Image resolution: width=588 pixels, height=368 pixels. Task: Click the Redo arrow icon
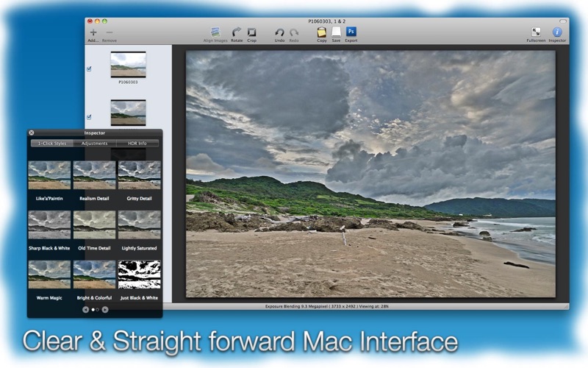(x=294, y=32)
